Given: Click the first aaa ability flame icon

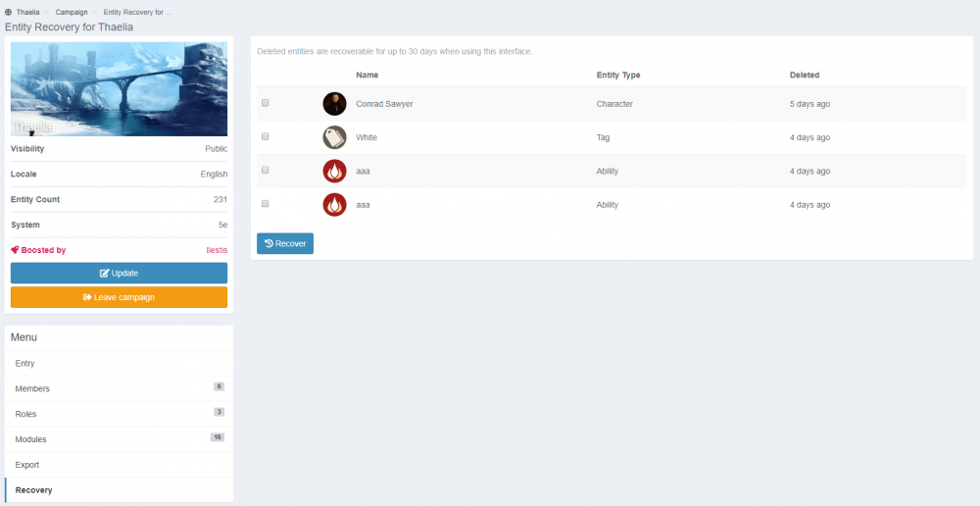Looking at the screenshot, I should pos(334,172).
